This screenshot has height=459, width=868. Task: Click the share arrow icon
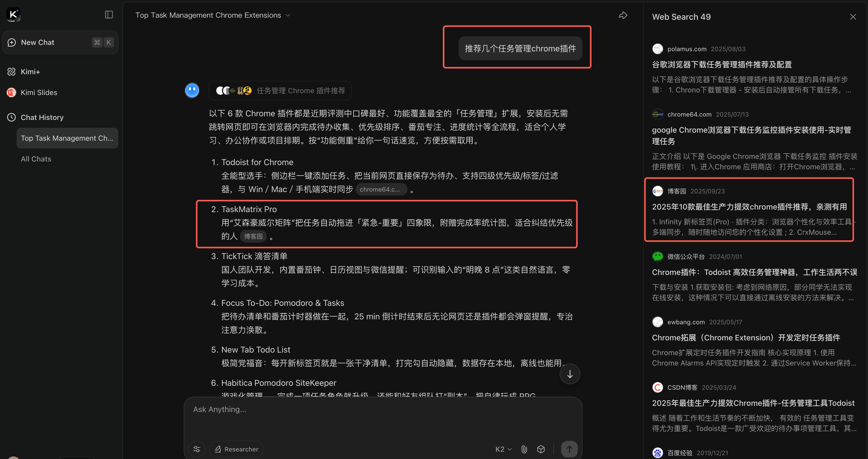tap(623, 16)
